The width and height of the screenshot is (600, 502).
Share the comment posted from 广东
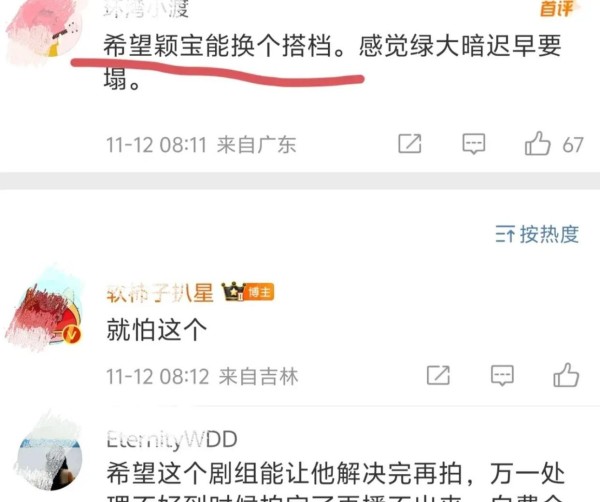410,143
